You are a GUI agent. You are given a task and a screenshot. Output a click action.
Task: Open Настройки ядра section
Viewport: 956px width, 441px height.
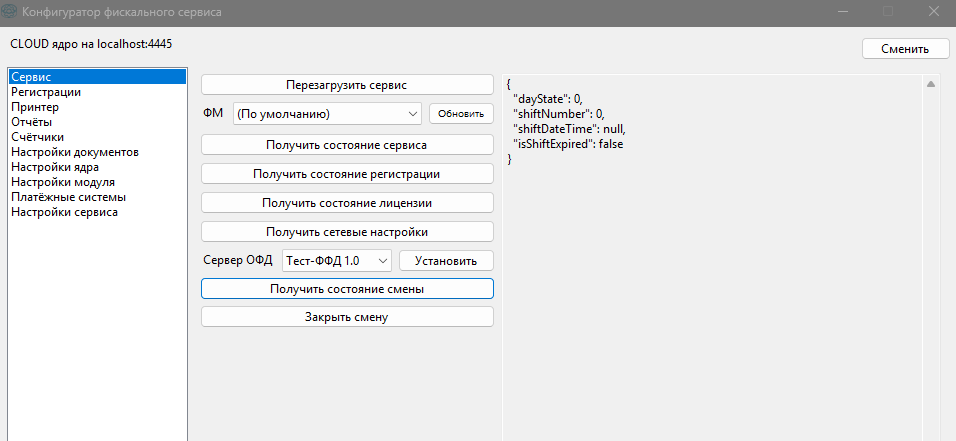click(98, 167)
